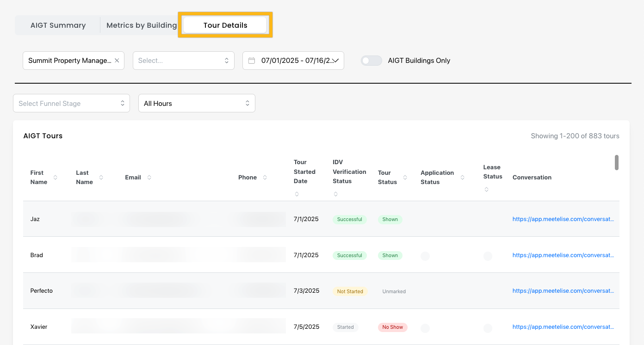This screenshot has height=345, width=644.
Task: Click Jaz's Successful IDV badge
Action: (350, 219)
